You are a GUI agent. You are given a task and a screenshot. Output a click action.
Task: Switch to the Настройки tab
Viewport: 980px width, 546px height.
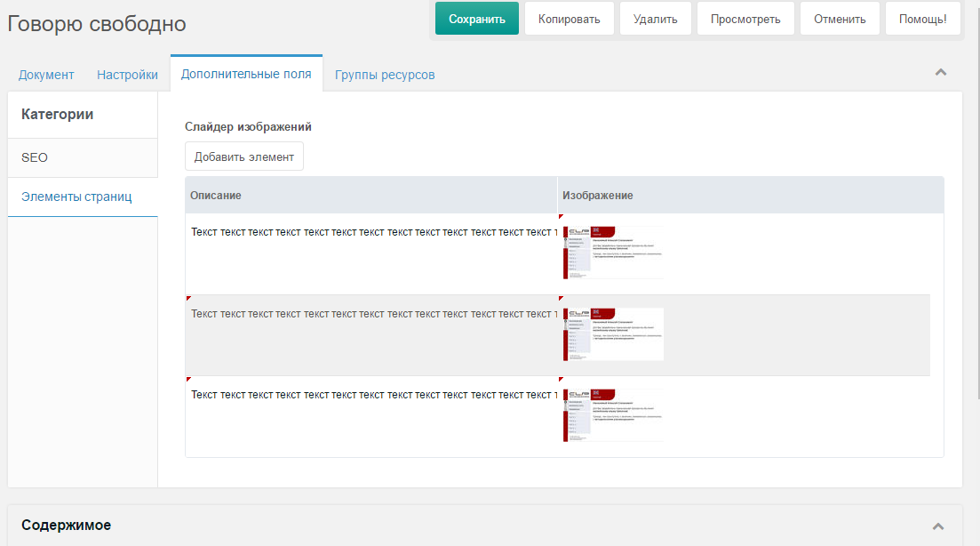pyautogui.click(x=128, y=75)
